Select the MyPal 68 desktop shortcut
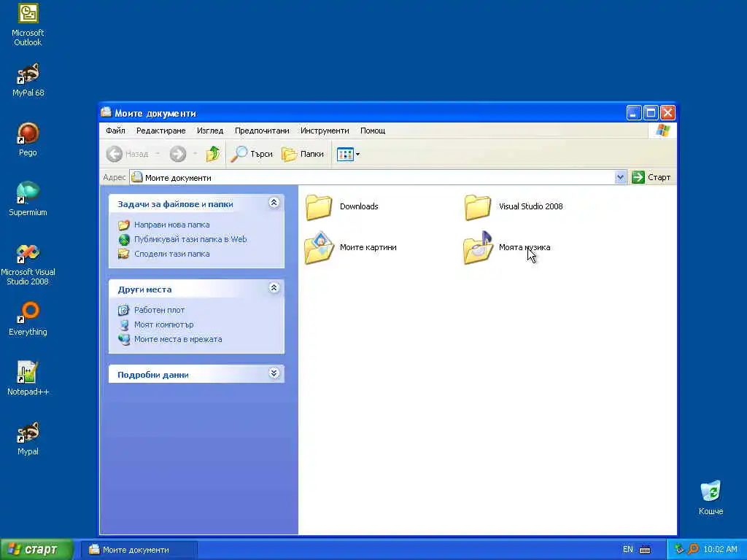Image resolution: width=747 pixels, height=560 pixels. (28, 80)
